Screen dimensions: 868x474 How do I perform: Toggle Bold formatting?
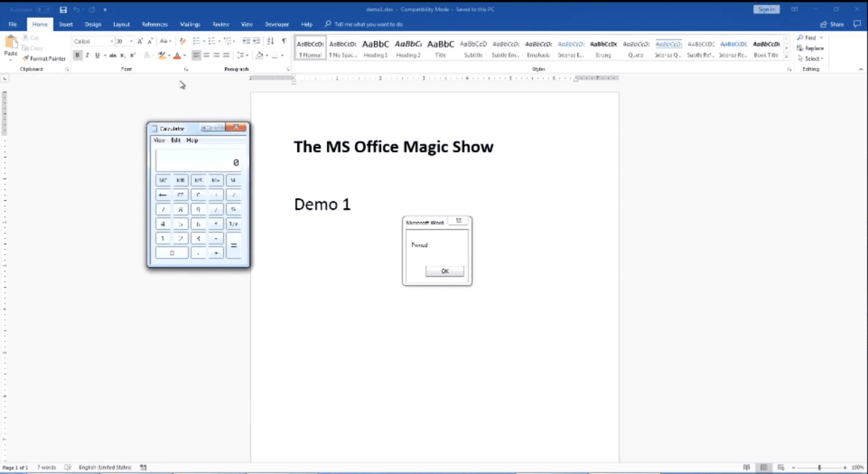point(77,55)
